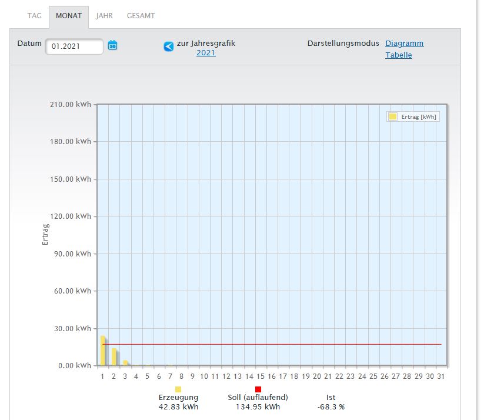Image resolution: width=504 pixels, height=420 pixels.
Task: Click the Datum input field
Action: point(74,46)
